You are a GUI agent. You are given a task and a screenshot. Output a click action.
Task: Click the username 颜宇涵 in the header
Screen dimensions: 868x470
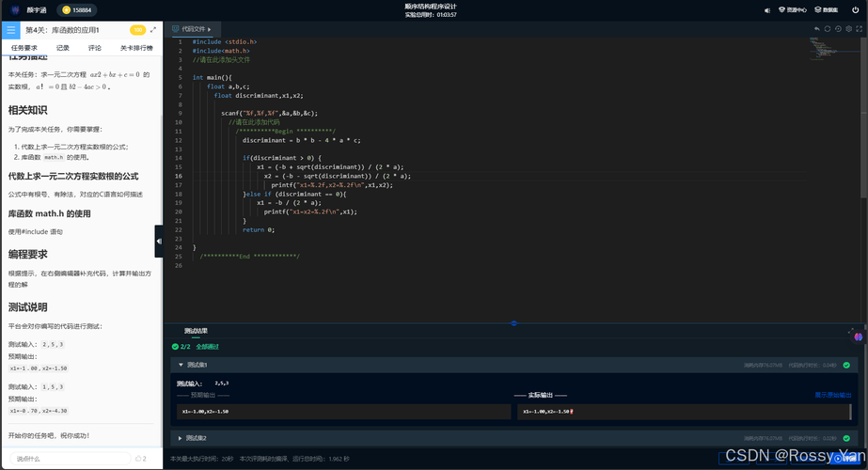click(37, 10)
